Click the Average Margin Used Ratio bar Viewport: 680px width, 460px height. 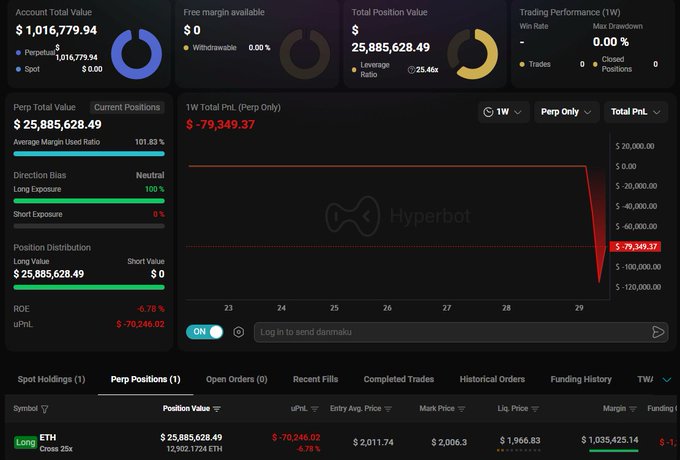point(89,153)
